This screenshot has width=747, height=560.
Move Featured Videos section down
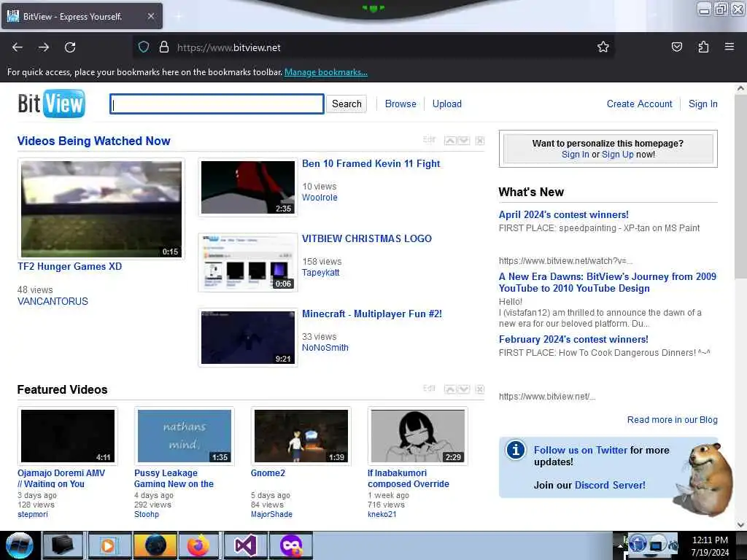[x=463, y=389]
